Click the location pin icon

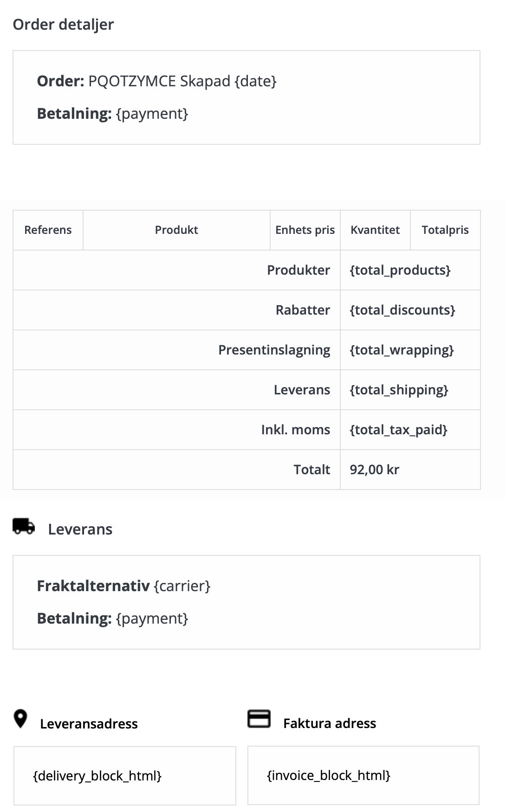pos(20,719)
